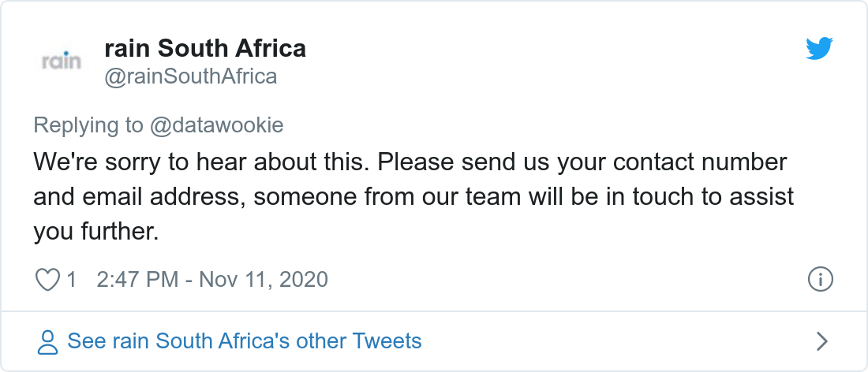Click the like count number 1
The image size is (868, 372).
point(71,279)
